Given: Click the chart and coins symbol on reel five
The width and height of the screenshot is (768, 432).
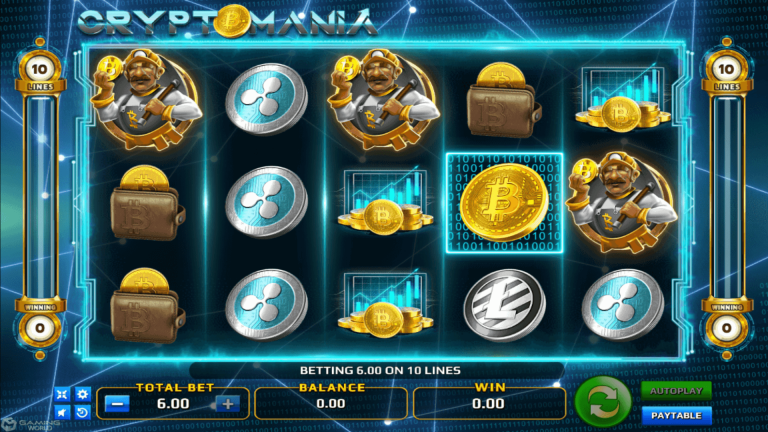Looking at the screenshot, I should tap(622, 100).
